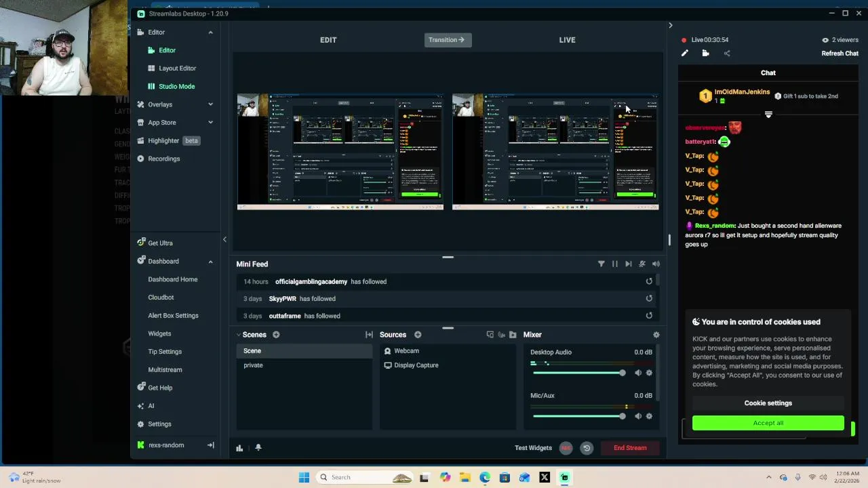Click the EDIT preview thumbnail

(340, 152)
